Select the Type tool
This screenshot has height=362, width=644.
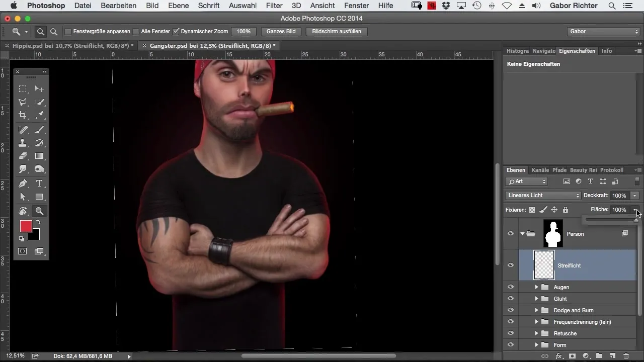(39, 184)
